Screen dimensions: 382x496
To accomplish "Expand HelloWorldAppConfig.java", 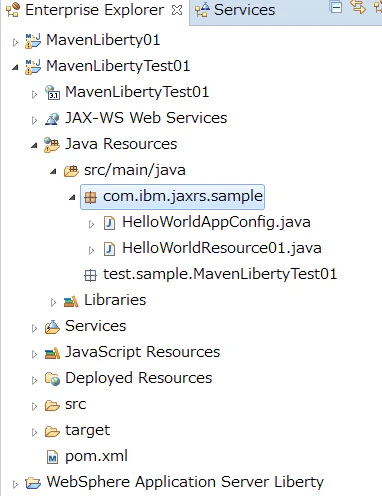I will [91, 224].
